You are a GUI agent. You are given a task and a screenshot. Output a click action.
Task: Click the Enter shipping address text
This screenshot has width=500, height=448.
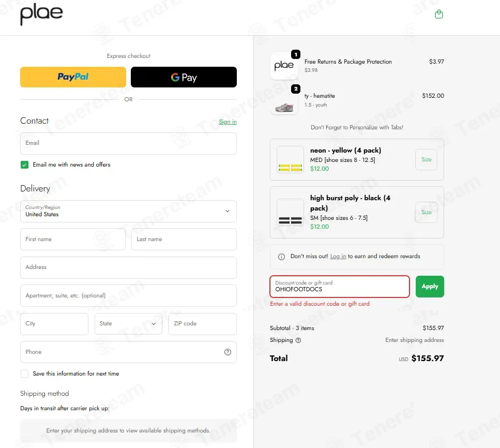[x=414, y=340]
